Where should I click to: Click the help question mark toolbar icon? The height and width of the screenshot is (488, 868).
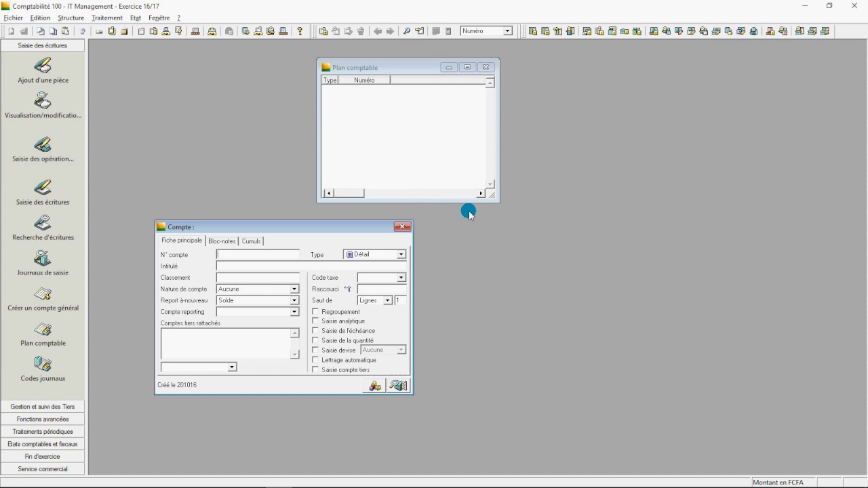pos(300,31)
